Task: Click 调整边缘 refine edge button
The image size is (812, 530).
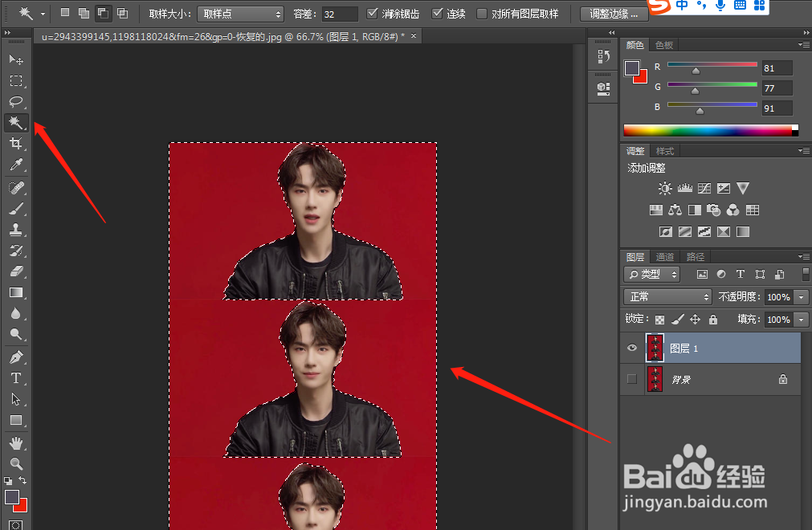Action: (x=614, y=14)
